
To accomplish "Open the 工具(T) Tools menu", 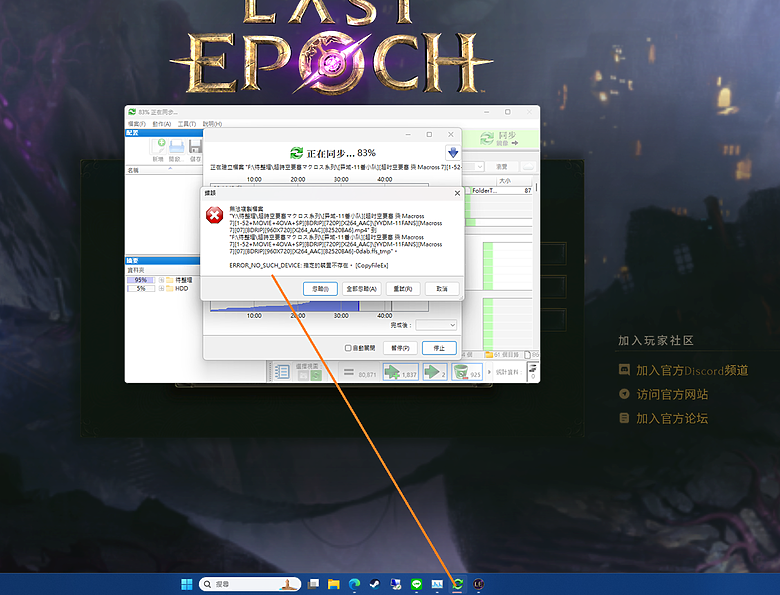I will [x=187, y=124].
